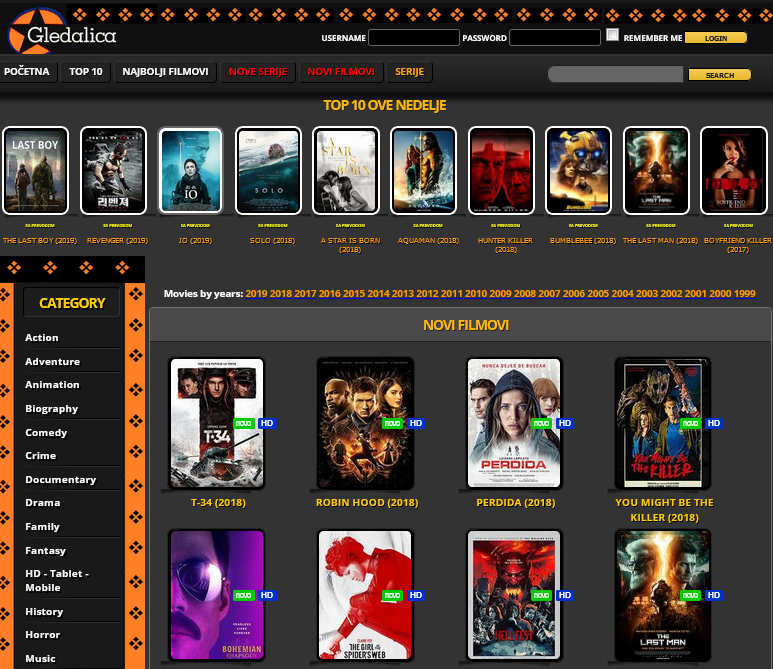Open the NOVI FILMOVI tab
This screenshot has height=669, width=773.
[341, 71]
